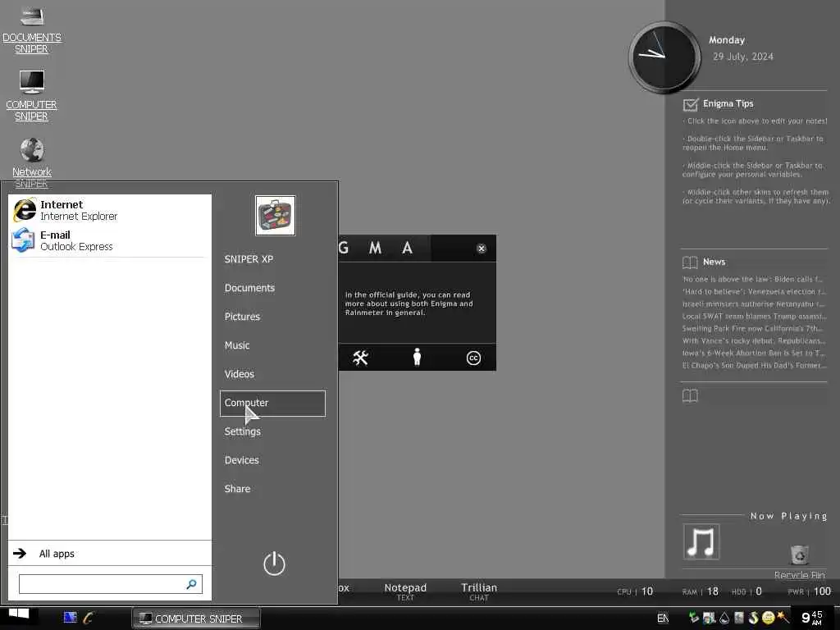Viewport: 840px width, 630px height.
Task: Open news 'Local SWAT team blames'
Action: pyautogui.click(x=753, y=316)
